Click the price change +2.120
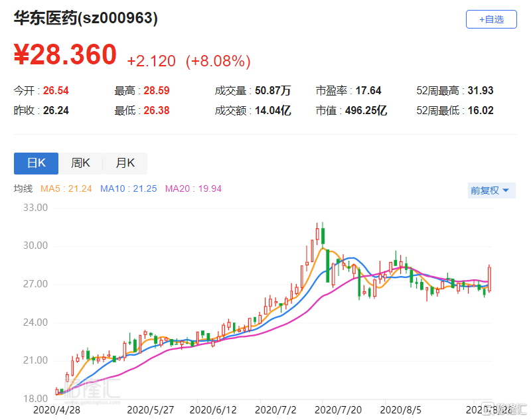 [x=151, y=61]
